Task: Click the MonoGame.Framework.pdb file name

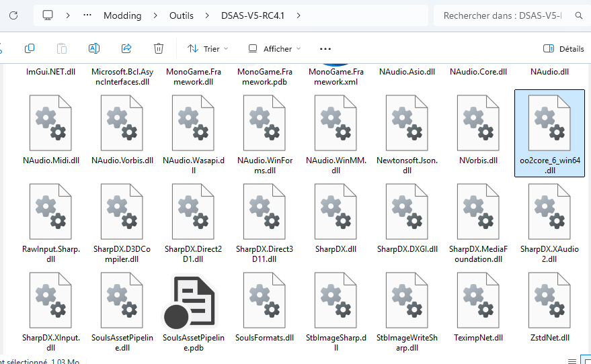Action: point(264,77)
